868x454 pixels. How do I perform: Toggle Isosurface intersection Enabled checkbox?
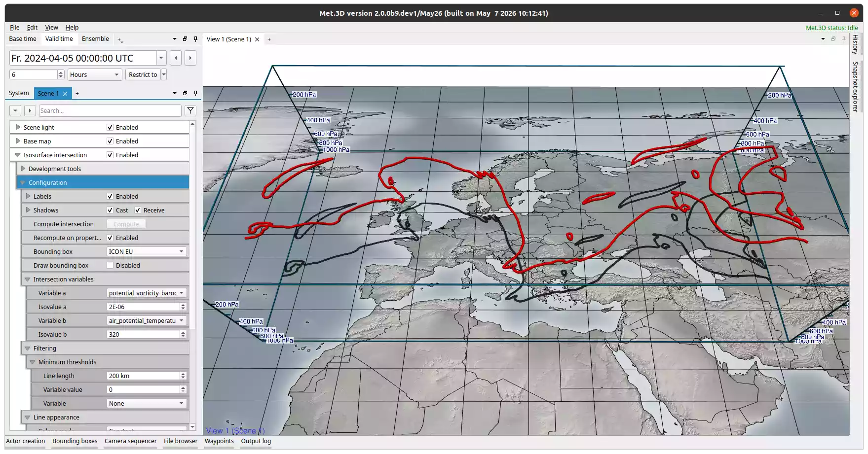110,155
